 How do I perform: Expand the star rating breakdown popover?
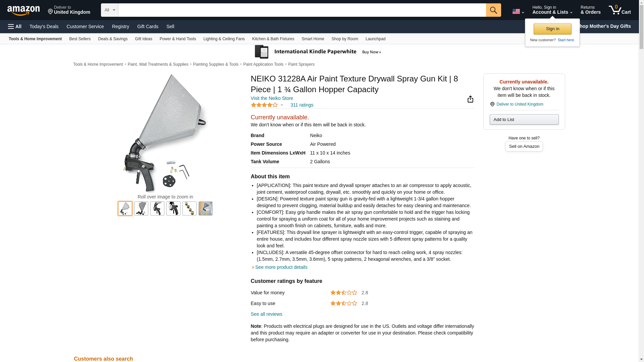coord(267,105)
